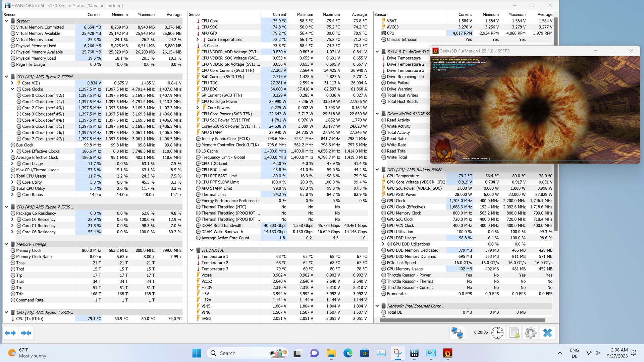Expand the Core Temperatures row
This screenshot has width=644, height=362.
click(198, 40)
